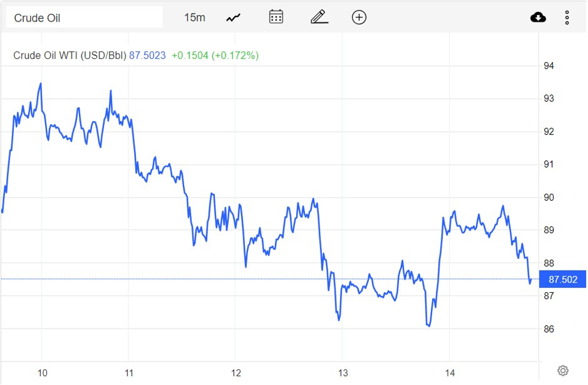This screenshot has height=385, width=588.
Task: Click the 87.5023 price in legend
Action: pos(147,55)
